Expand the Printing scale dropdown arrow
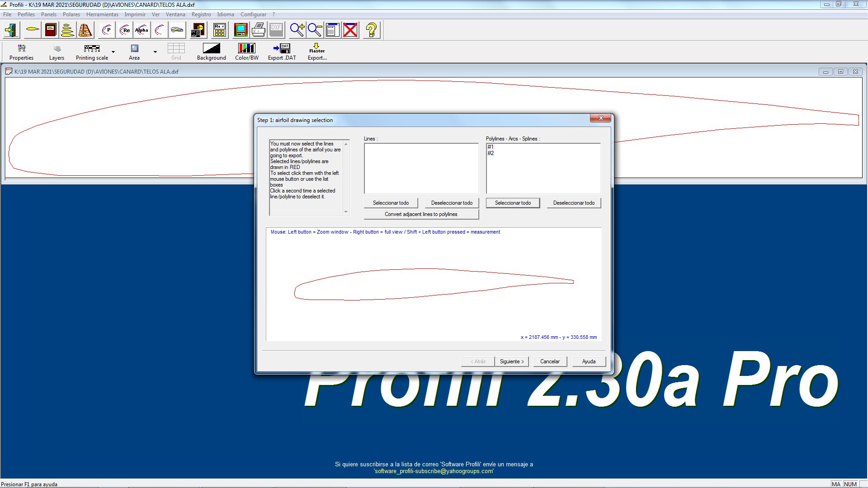 pos(113,52)
